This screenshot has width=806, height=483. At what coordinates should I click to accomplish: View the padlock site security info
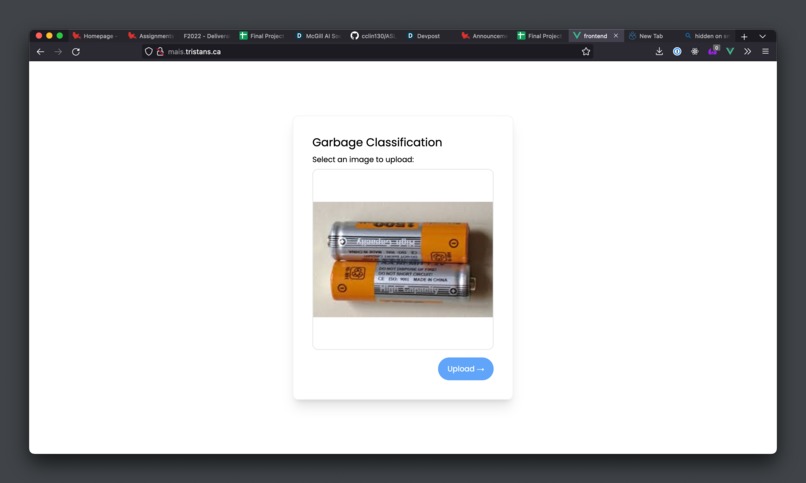coord(160,51)
